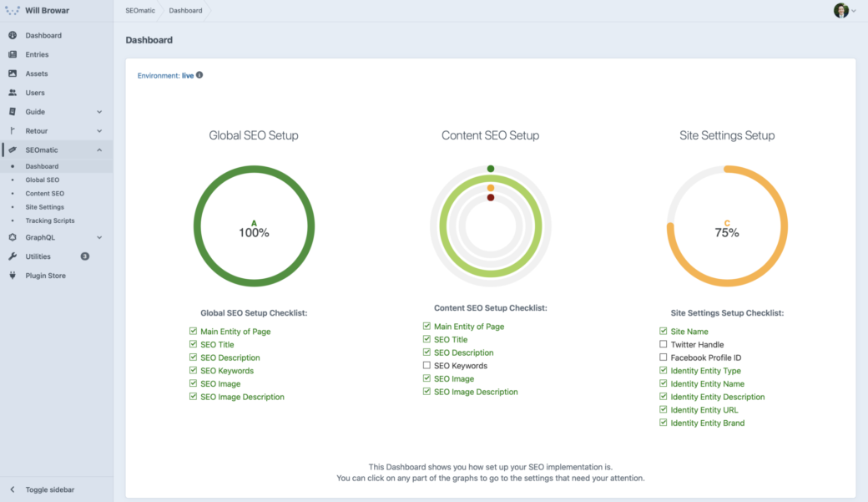The height and width of the screenshot is (502, 868).
Task: Toggle the Facebook Profile ID checkbox
Action: click(x=664, y=357)
